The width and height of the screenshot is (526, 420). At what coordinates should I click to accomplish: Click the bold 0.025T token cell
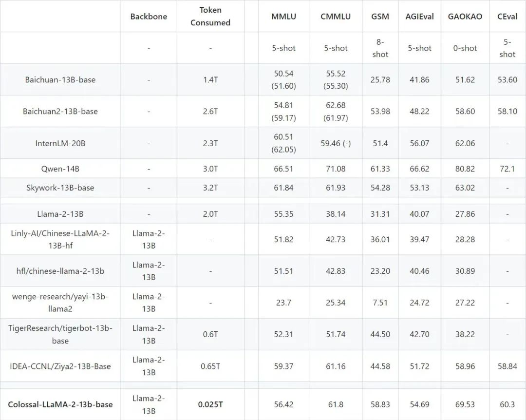[210, 404]
